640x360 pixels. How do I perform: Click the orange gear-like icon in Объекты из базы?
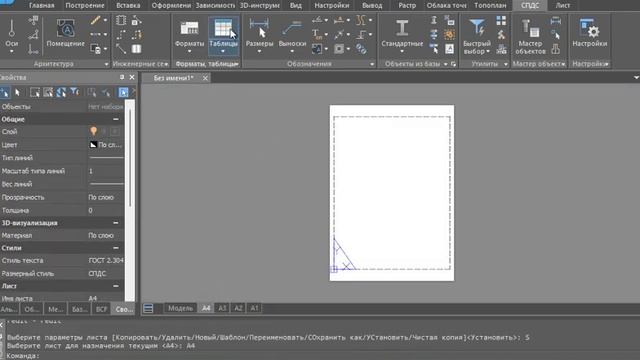coord(449,34)
